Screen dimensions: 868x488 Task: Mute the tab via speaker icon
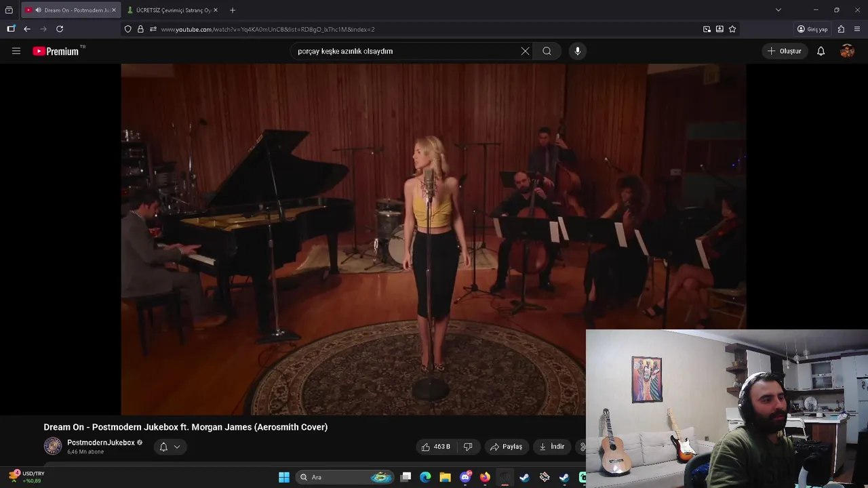click(x=38, y=10)
